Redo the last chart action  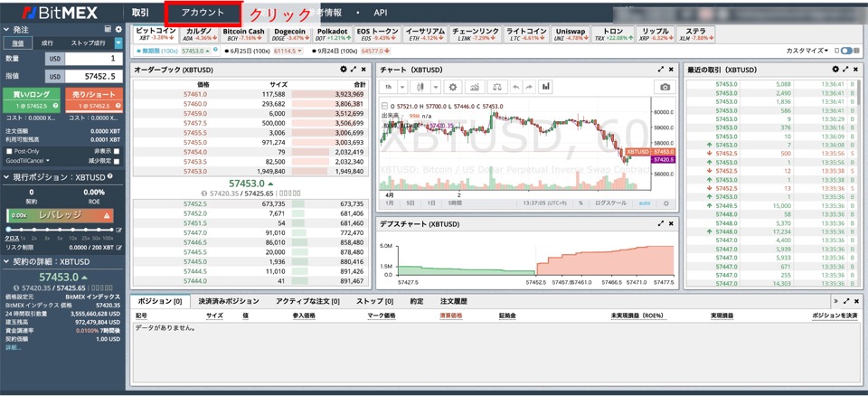529,87
